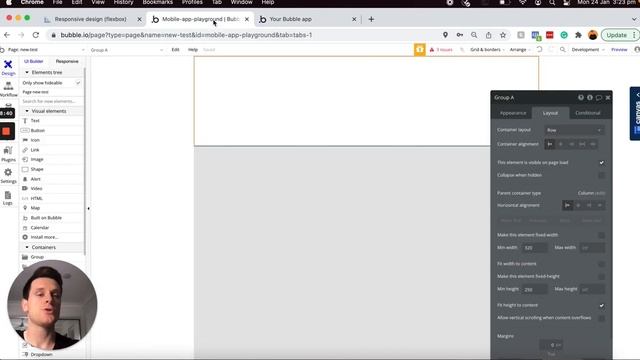Open the Chrome profile avatar
Image resolution: width=640 pixels, height=360 pixels.
click(x=593, y=35)
